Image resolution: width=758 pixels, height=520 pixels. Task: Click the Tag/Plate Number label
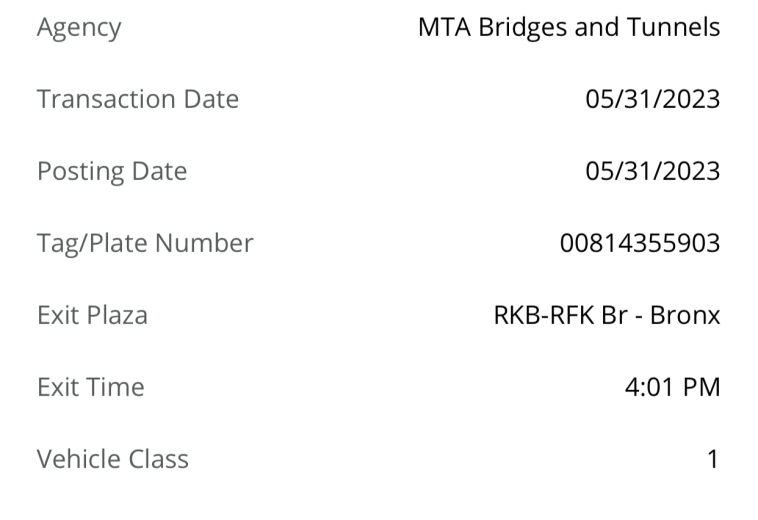coord(145,243)
